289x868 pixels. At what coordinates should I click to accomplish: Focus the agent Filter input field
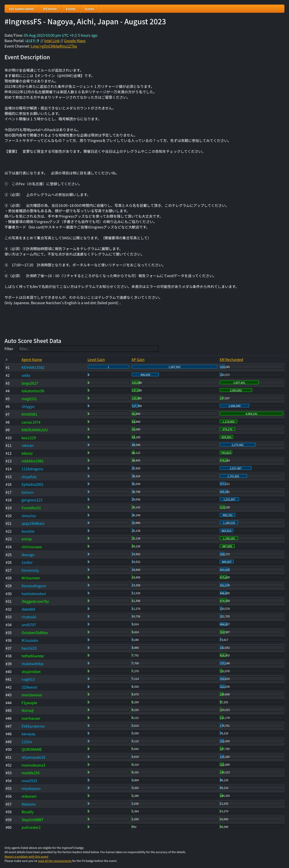(88, 349)
